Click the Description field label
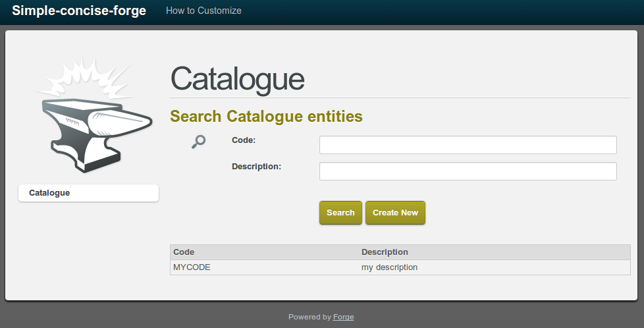 click(256, 166)
